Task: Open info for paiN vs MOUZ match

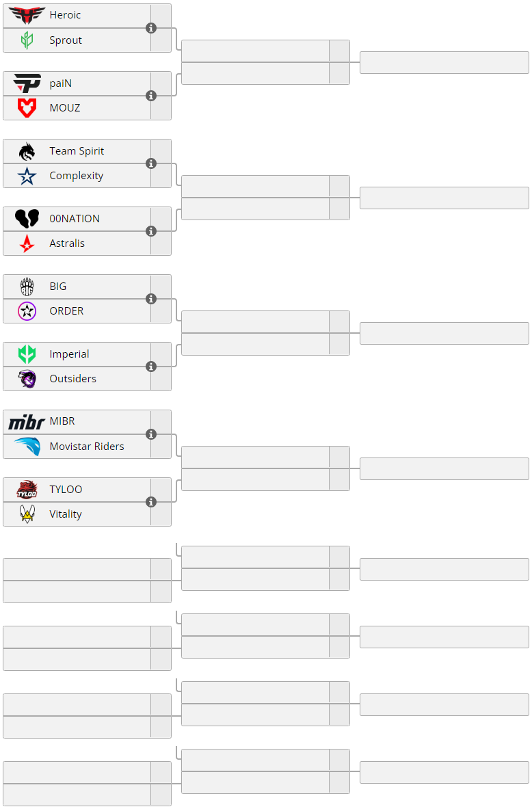Action: tap(151, 96)
